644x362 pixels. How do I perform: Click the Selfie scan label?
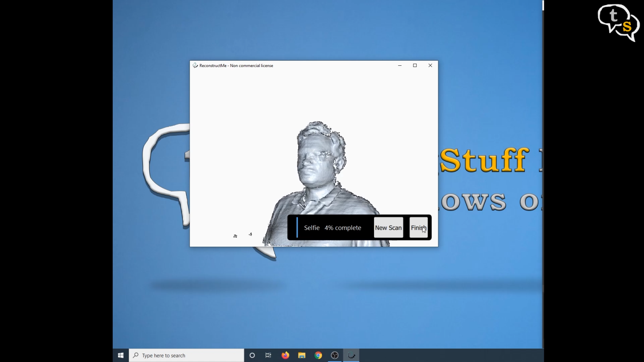click(312, 228)
